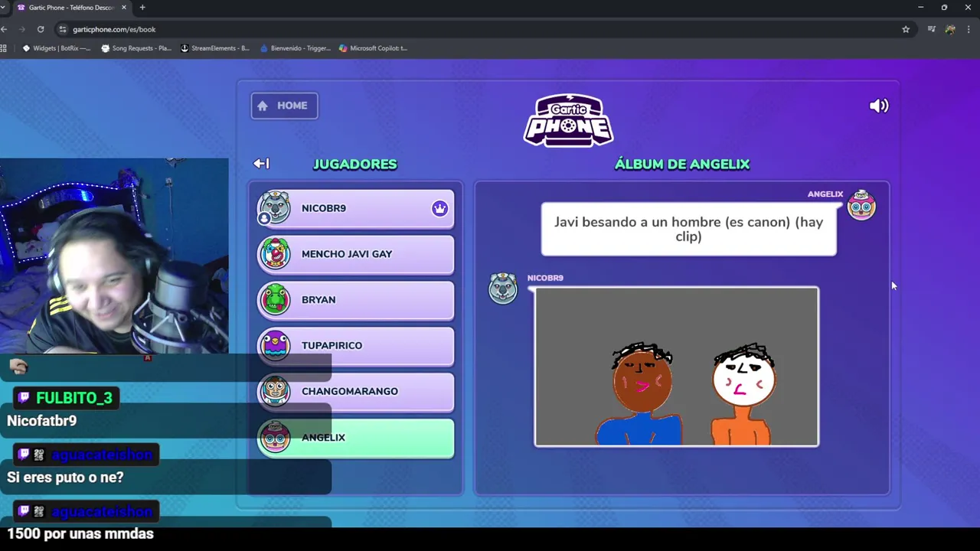The height and width of the screenshot is (551, 980).
Task: Open the Chrome profile avatar
Action: 950,29
